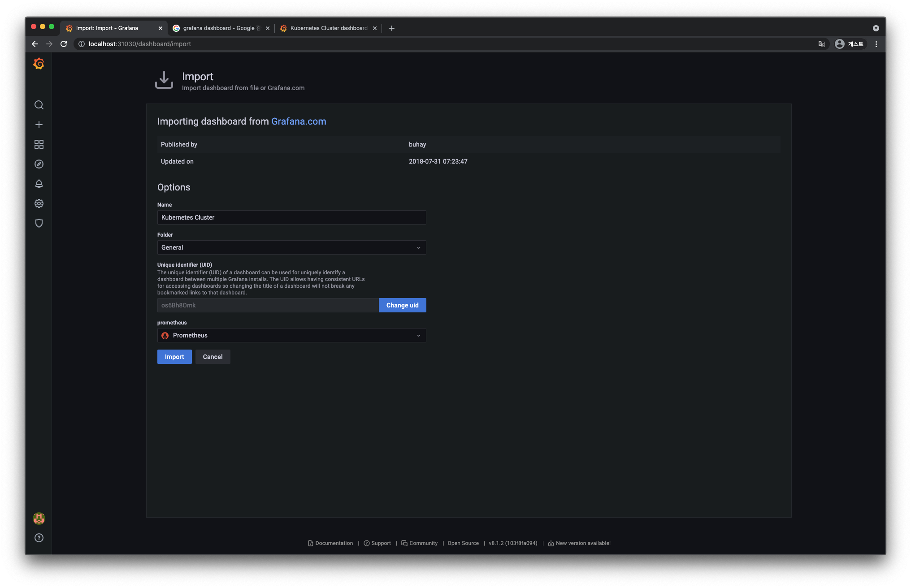Open the Chrome three-dot menu
Screen dimensions: 911x588
click(876, 44)
